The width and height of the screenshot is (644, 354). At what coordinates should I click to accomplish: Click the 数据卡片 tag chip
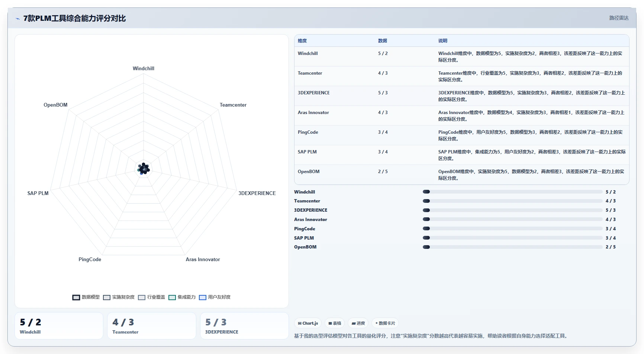click(x=385, y=323)
